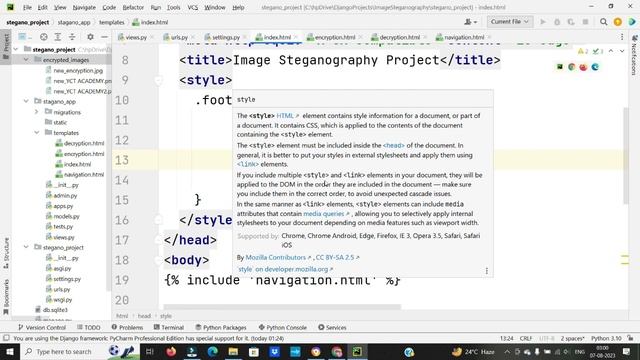Hide the Project panel with minus icon
This screenshot has height=360, width=640.
coord(104,37)
